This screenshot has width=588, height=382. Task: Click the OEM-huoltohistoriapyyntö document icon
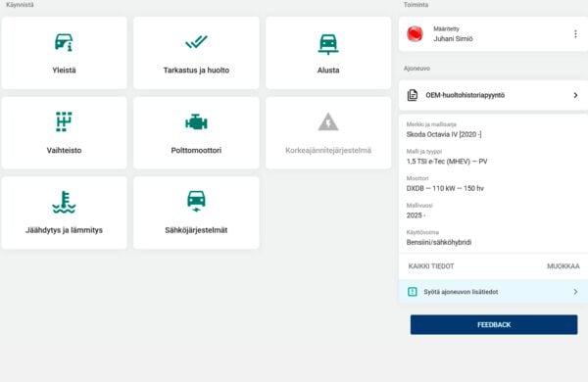tap(413, 95)
